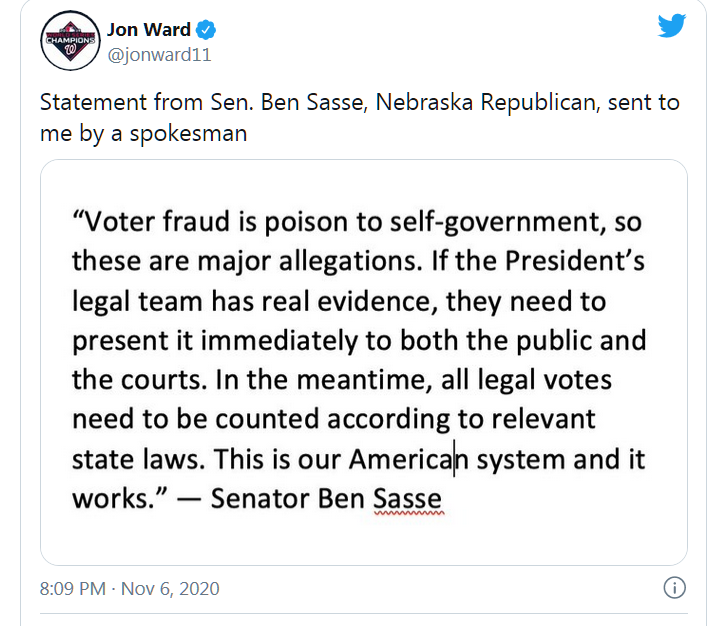Click the Nov 6, 2020 date

(170, 588)
